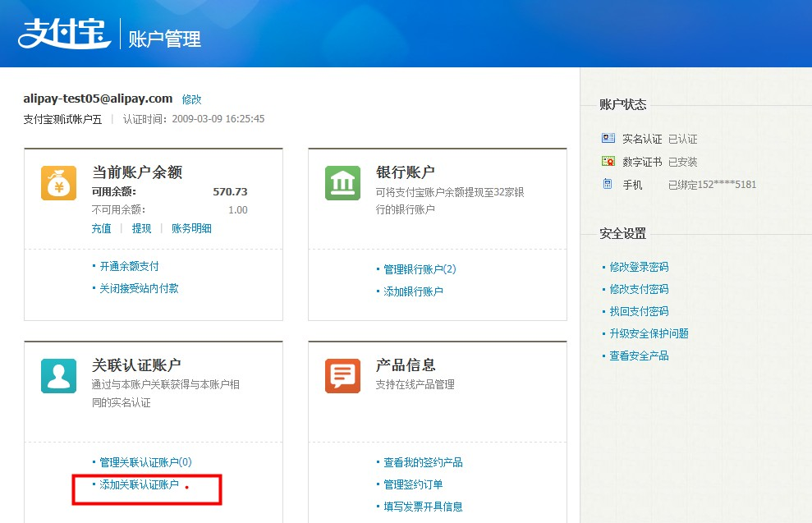Click the 不可用余额 label
812x523 pixels.
pyautogui.click(x=118, y=209)
